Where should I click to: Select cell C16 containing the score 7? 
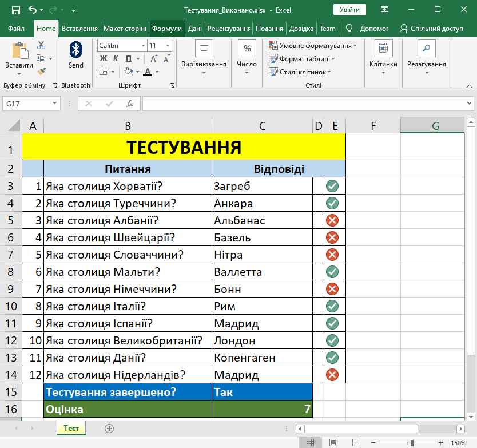pos(262,409)
